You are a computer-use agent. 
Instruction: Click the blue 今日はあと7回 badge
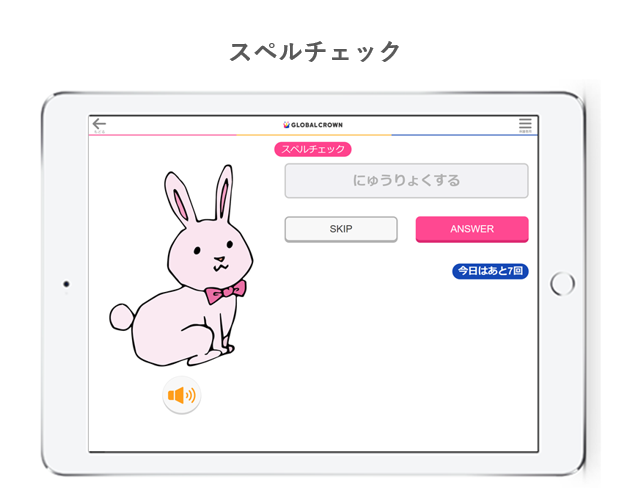tap(490, 271)
